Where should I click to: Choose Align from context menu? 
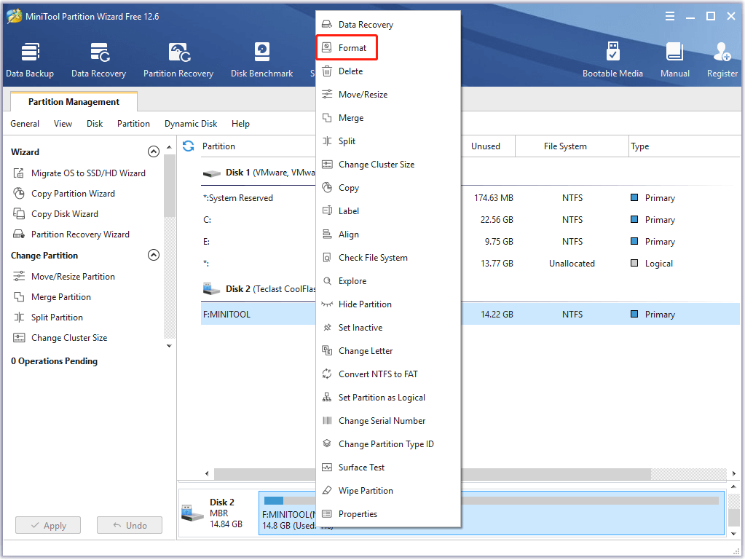click(388, 234)
